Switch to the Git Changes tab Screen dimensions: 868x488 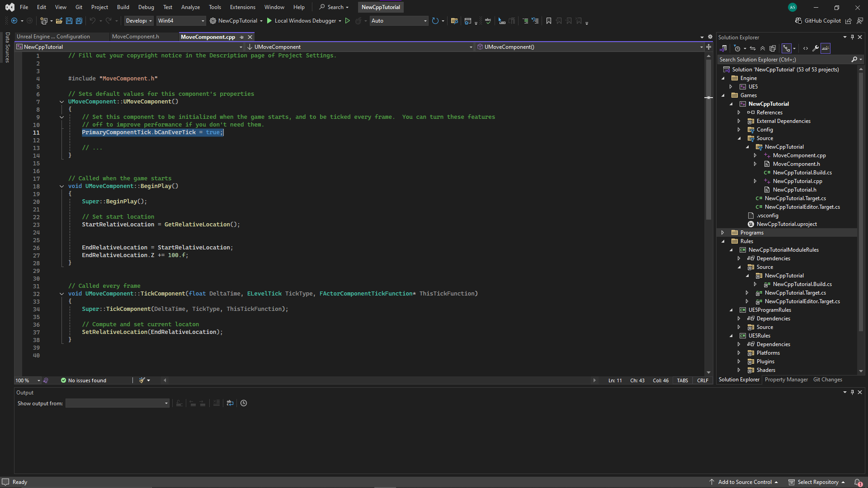click(x=827, y=380)
